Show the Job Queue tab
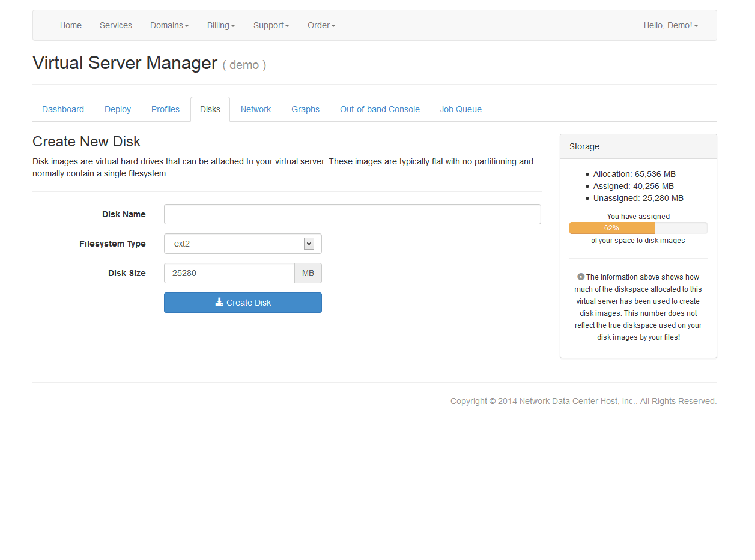Image resolution: width=755 pixels, height=560 pixels. pyautogui.click(x=461, y=109)
